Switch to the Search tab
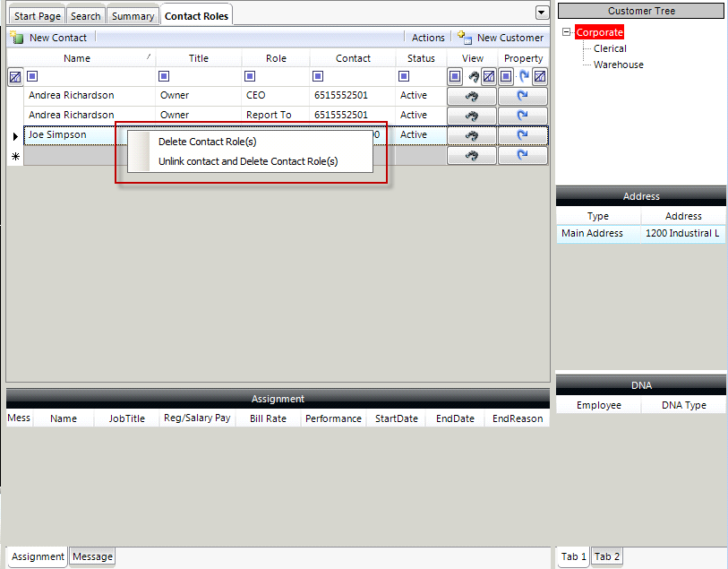The image size is (728, 569). 85,16
